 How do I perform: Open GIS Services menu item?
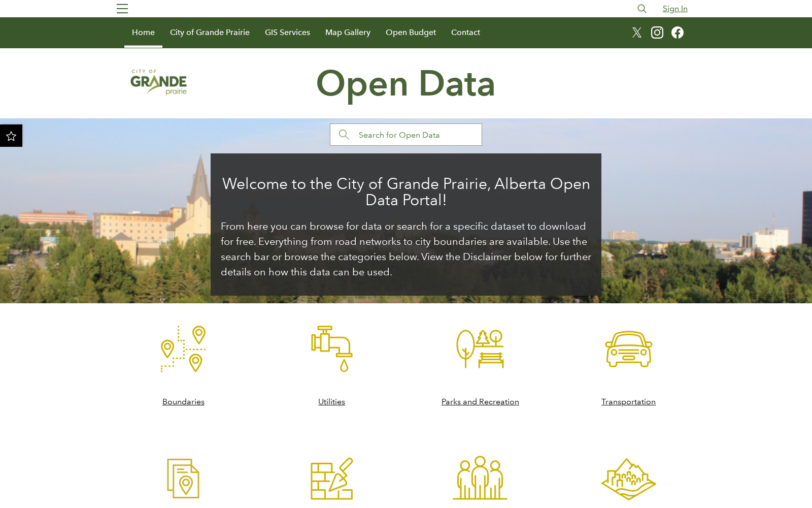[287, 33]
